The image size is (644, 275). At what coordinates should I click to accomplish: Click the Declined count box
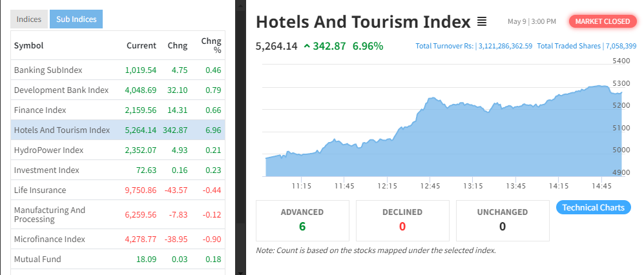pos(402,219)
